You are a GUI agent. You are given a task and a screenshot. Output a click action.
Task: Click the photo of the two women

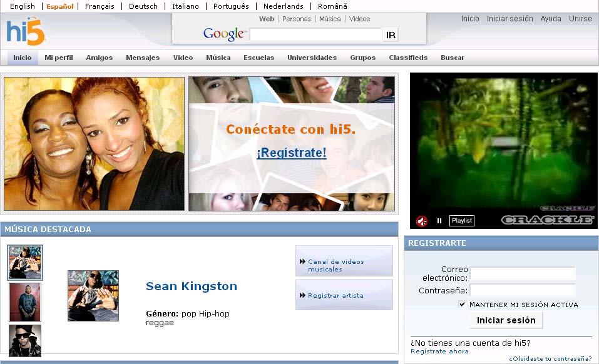pyautogui.click(x=94, y=143)
